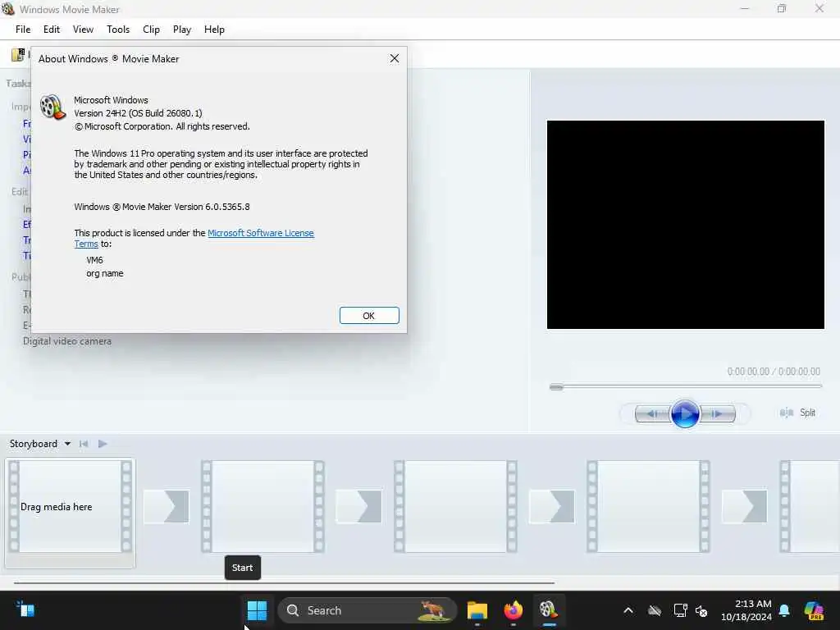The width and height of the screenshot is (840, 630).
Task: Click the Import Media toolbar icon
Action: (x=18, y=54)
